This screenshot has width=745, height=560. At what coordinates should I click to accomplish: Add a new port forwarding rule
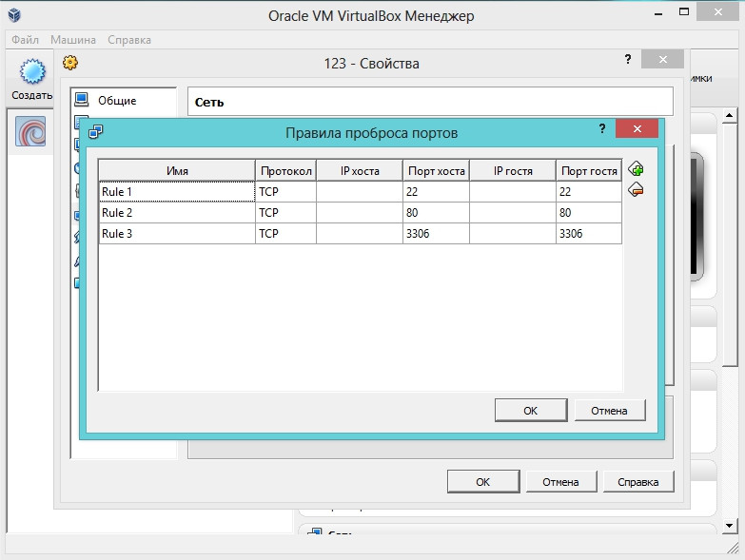[x=636, y=169]
